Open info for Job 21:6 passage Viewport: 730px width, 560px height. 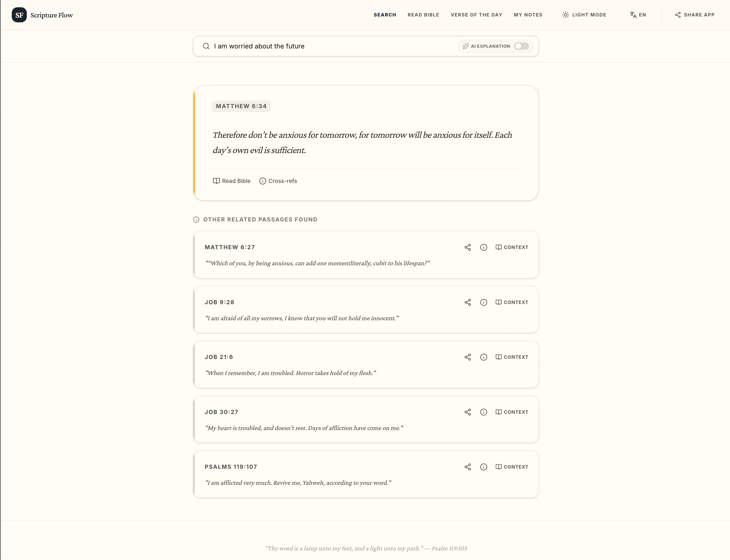coord(483,357)
